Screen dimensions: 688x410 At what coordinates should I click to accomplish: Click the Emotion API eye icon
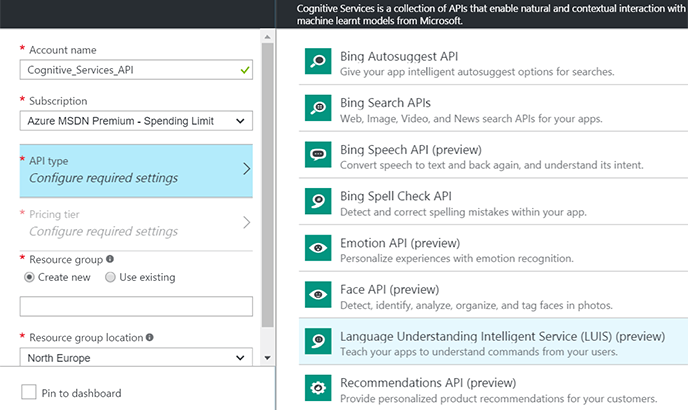point(318,248)
